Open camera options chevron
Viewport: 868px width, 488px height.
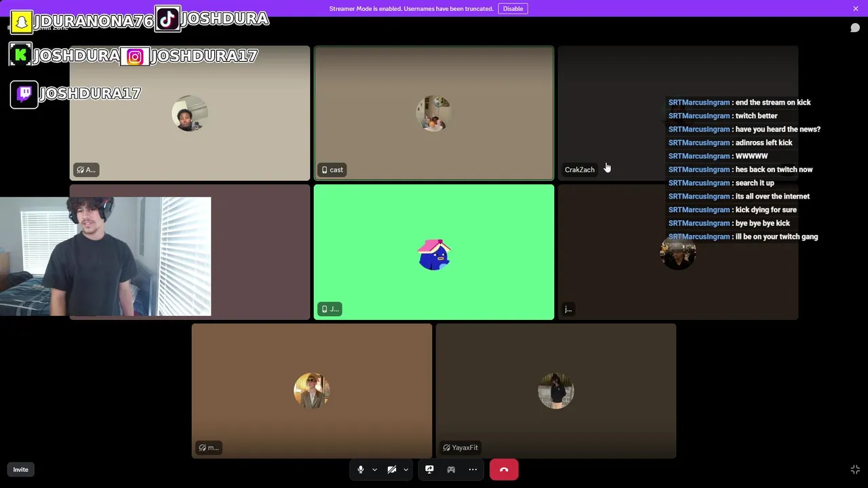[406, 470]
